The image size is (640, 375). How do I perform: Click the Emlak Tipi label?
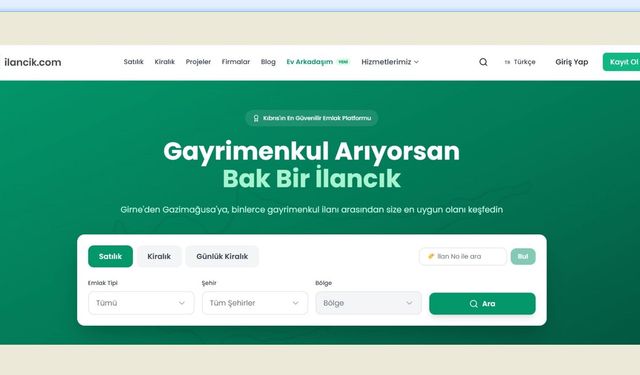tap(103, 283)
